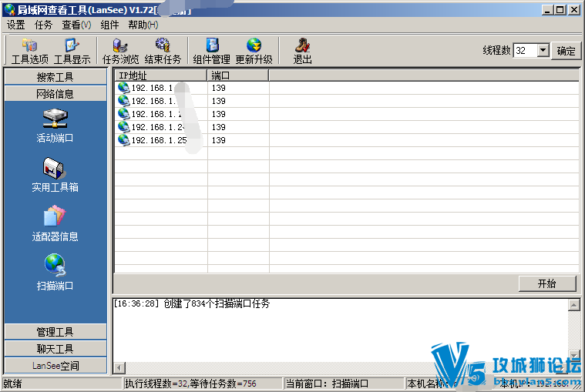Open the LanSee空间 panel section

[x=55, y=366]
